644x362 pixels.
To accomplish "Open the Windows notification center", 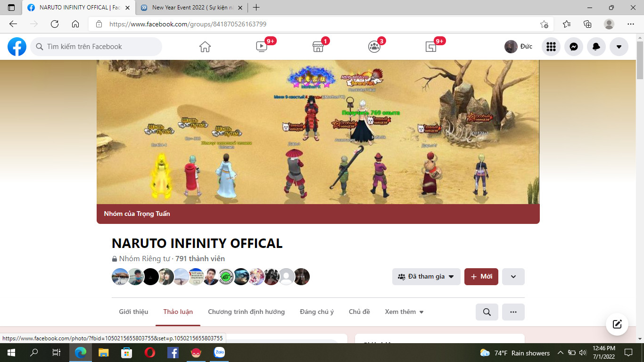I will coord(628,353).
